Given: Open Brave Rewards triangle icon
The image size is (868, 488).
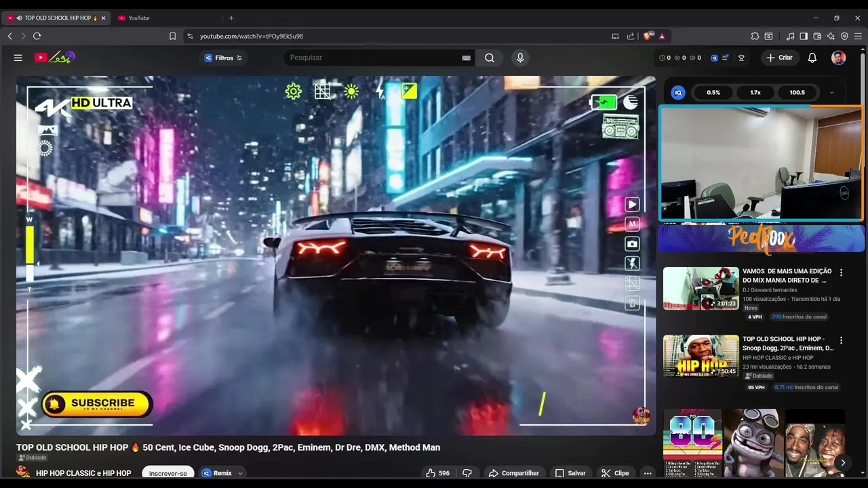Looking at the screenshot, I should [662, 36].
